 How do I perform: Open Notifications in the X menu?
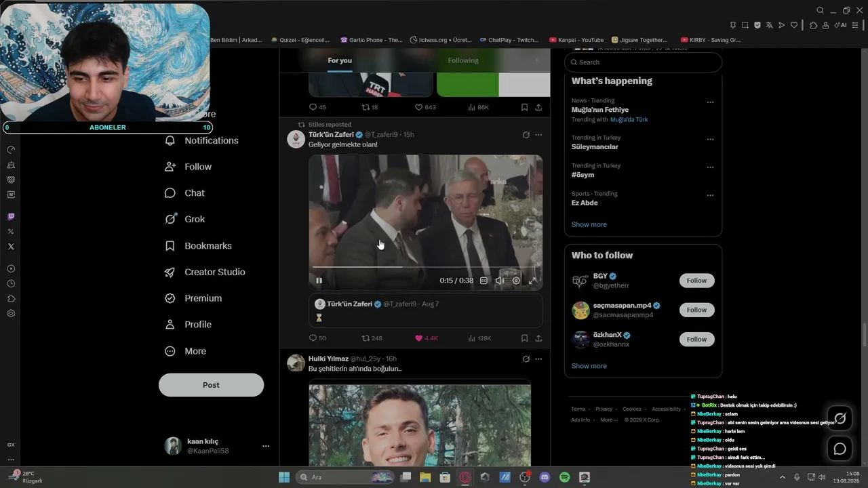coord(201,140)
